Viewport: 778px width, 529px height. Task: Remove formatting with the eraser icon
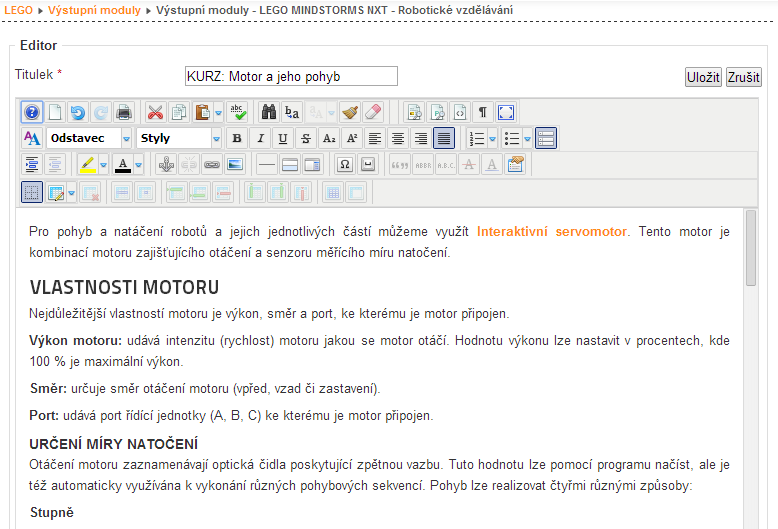coord(373,112)
